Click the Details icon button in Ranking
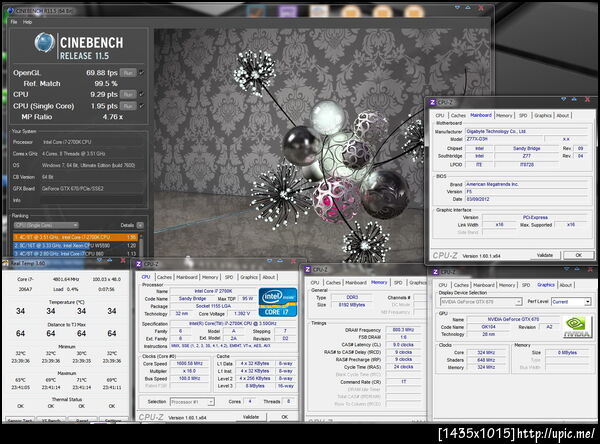The width and height of the screenshot is (600, 444). pos(140,225)
